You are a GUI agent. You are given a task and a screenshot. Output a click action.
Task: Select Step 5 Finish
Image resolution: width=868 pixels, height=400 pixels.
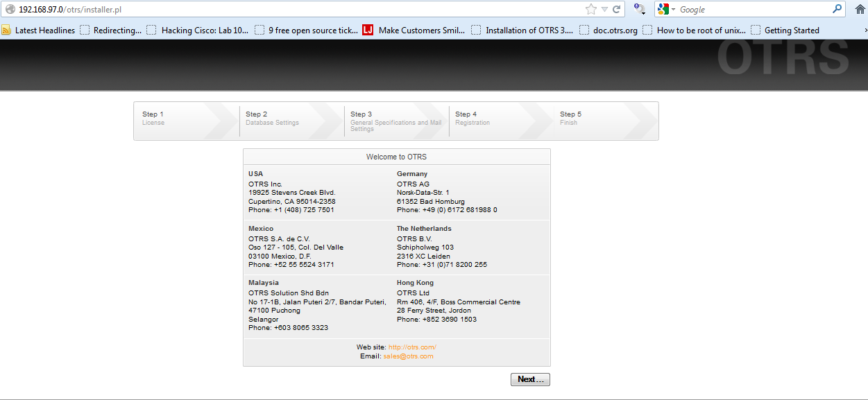click(x=606, y=121)
